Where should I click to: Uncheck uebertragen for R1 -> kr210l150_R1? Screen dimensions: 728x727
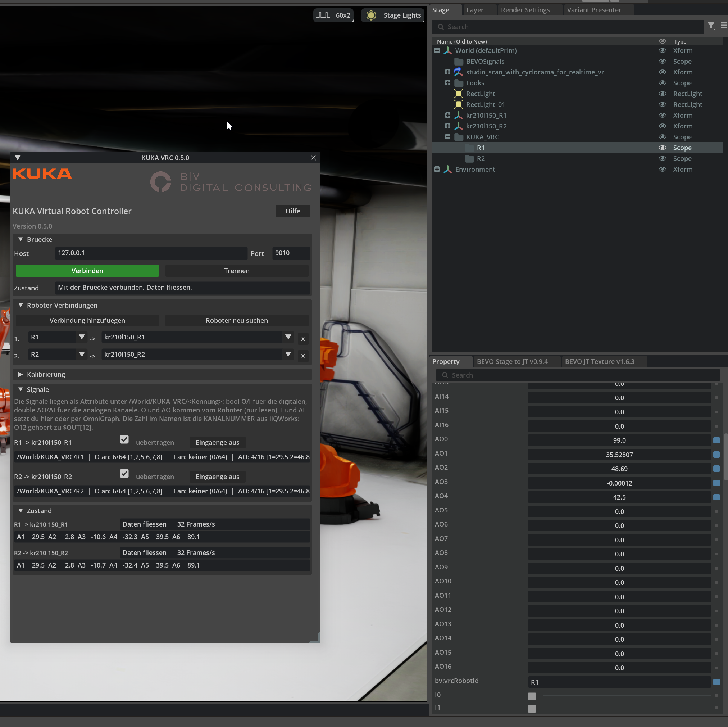[x=124, y=439]
